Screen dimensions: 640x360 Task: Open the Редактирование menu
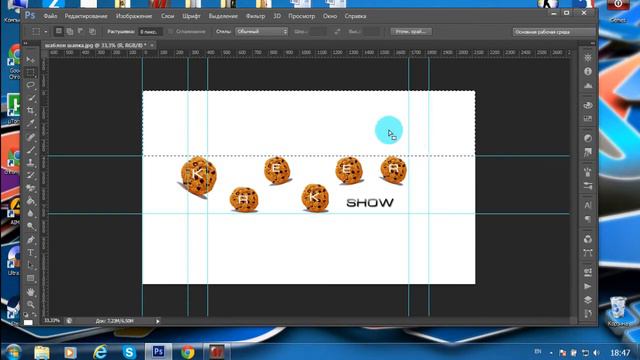(86, 16)
